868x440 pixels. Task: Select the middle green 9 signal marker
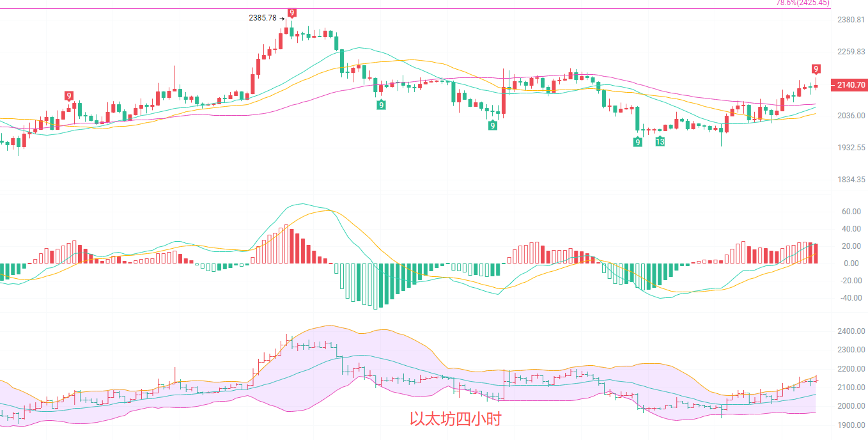point(493,125)
